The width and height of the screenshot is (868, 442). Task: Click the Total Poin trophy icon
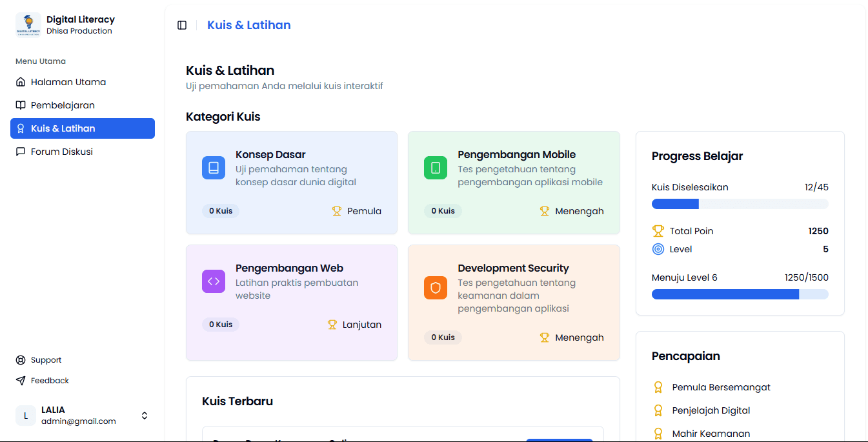coord(658,231)
